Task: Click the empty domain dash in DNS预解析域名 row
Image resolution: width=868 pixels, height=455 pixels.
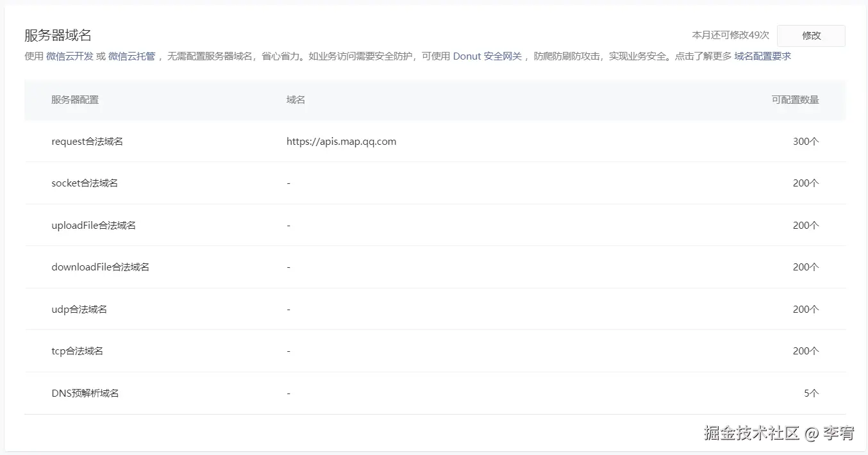Action: (x=288, y=393)
